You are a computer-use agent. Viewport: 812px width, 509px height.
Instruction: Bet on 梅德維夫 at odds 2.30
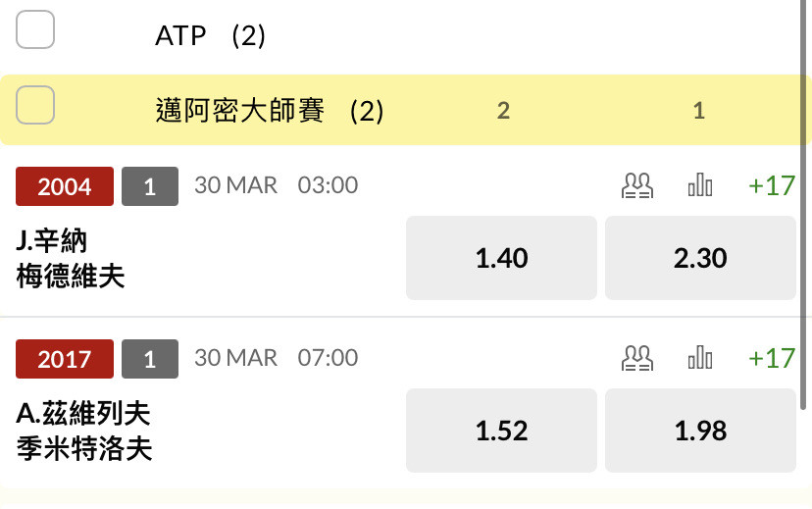pyautogui.click(x=700, y=258)
